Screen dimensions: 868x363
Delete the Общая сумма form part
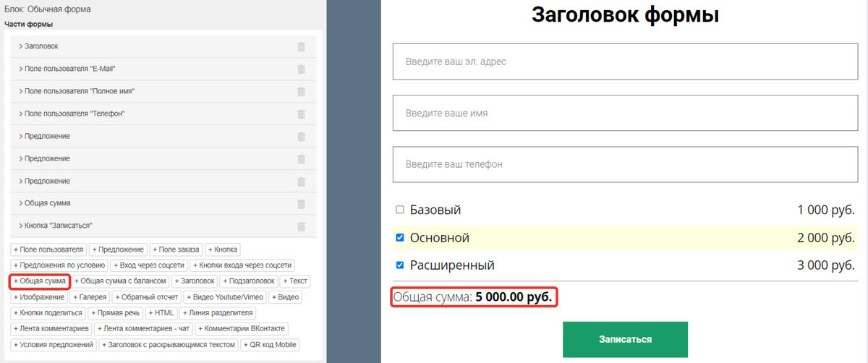[x=301, y=204]
